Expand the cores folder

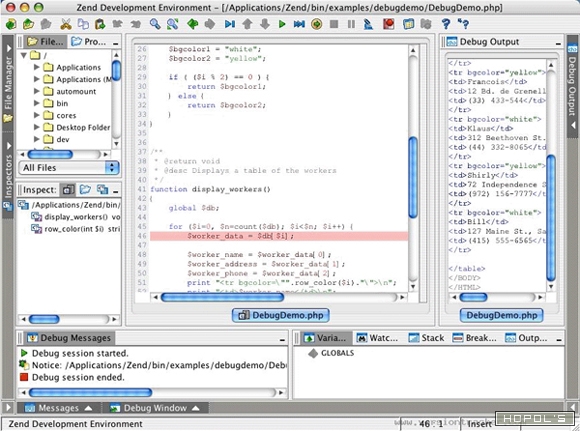37,115
